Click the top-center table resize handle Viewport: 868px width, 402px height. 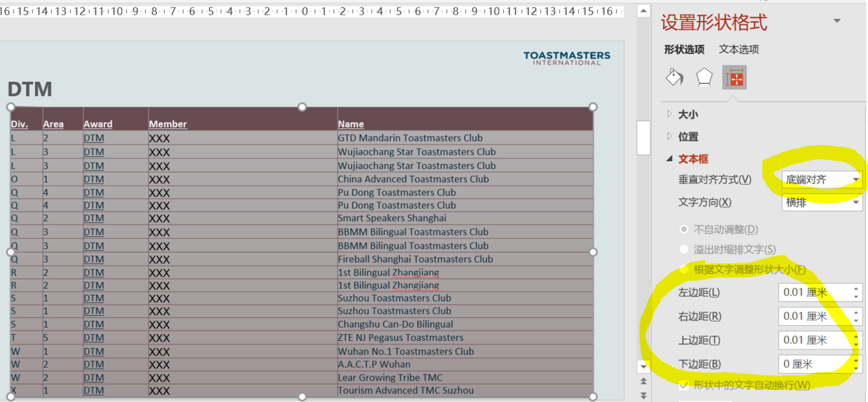[x=302, y=107]
